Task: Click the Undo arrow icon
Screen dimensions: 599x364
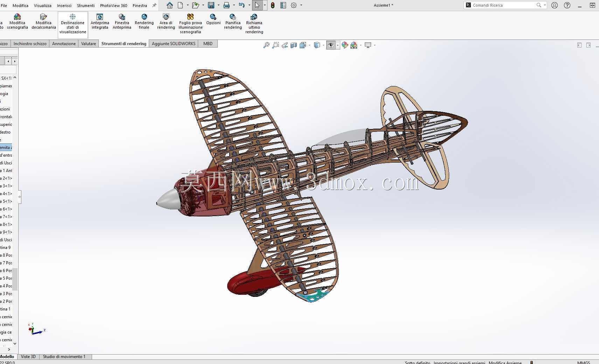Action: (242, 5)
